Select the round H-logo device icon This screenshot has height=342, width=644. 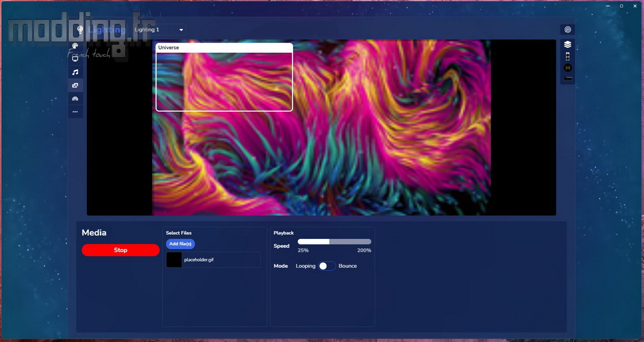click(x=568, y=68)
